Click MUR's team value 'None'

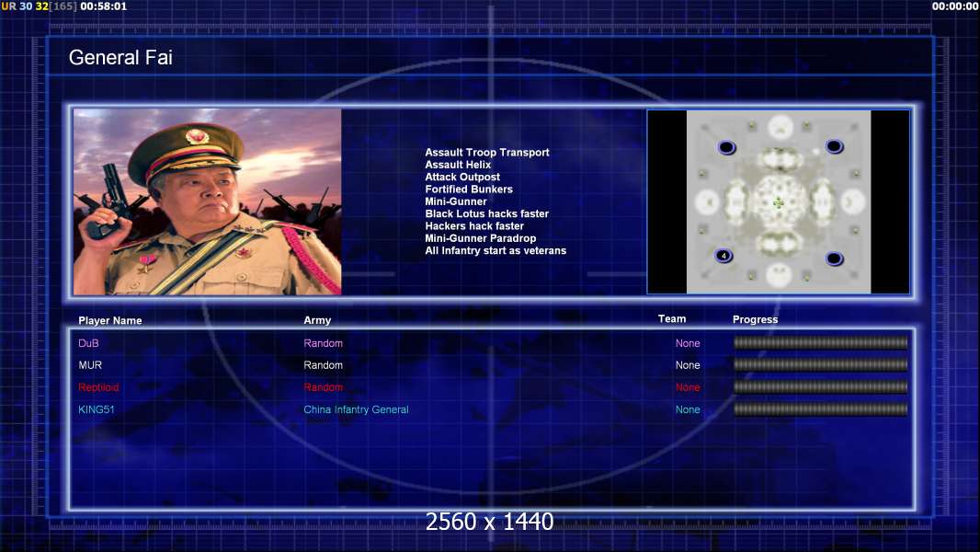point(688,365)
